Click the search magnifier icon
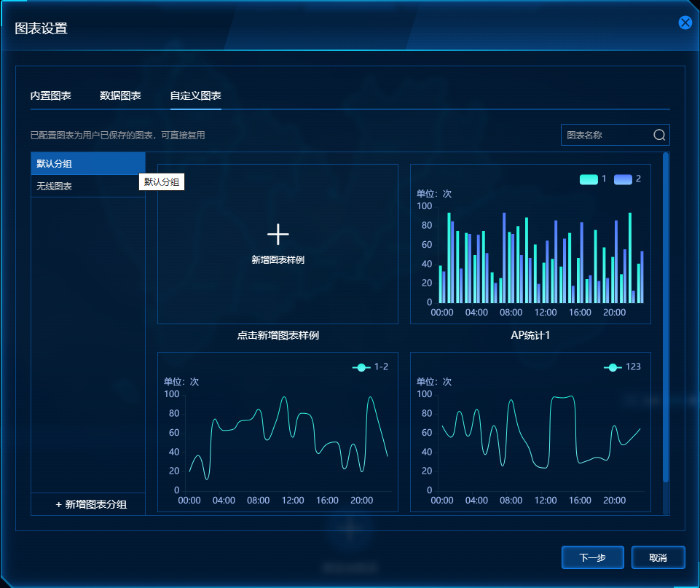700x588 pixels. click(x=659, y=135)
